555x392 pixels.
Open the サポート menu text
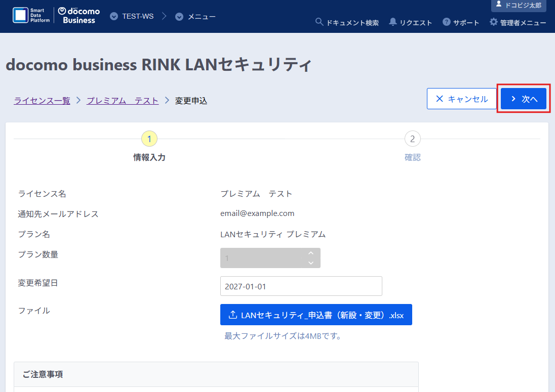pyautogui.click(x=466, y=23)
